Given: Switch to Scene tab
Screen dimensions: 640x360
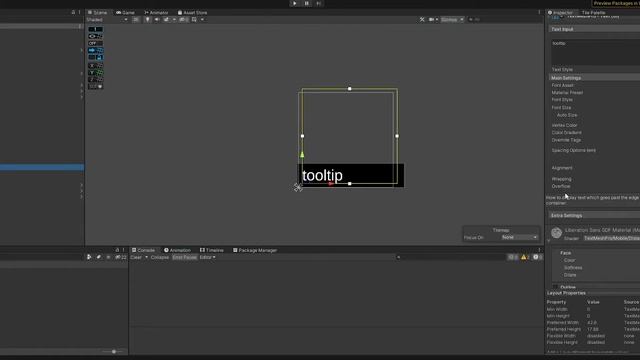Looking at the screenshot, I should tap(97, 13).
